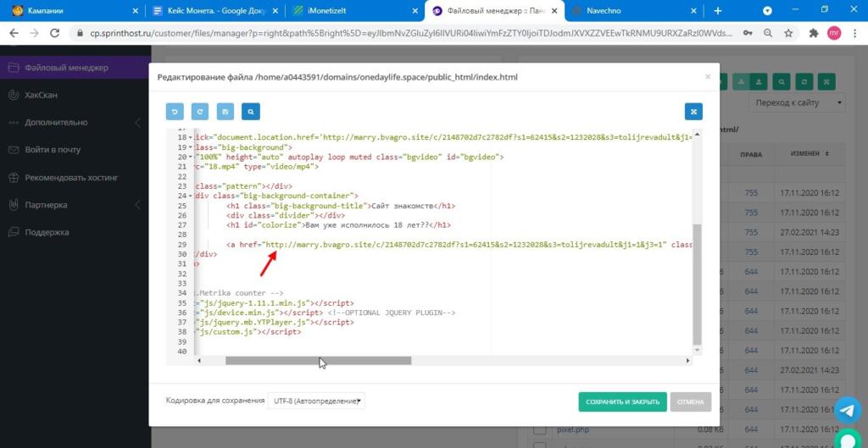Click the save file icon in editor
Viewport: 868px width, 448px height.
tap(225, 111)
